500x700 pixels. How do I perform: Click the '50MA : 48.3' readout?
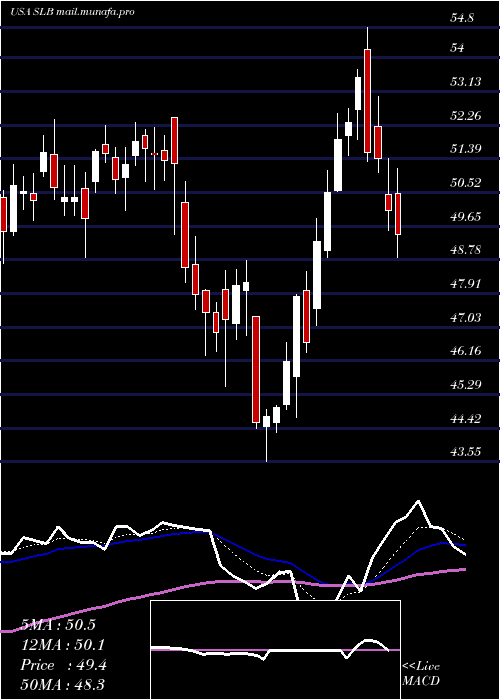coord(62,684)
